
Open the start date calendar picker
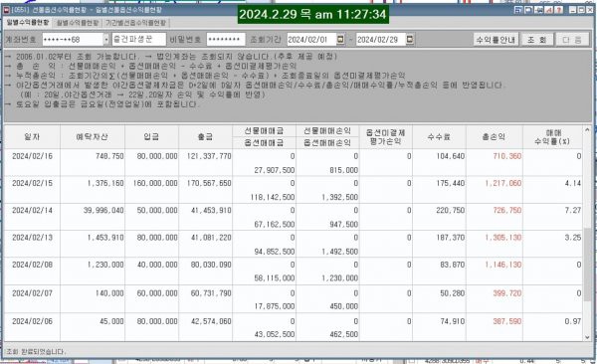340,39
